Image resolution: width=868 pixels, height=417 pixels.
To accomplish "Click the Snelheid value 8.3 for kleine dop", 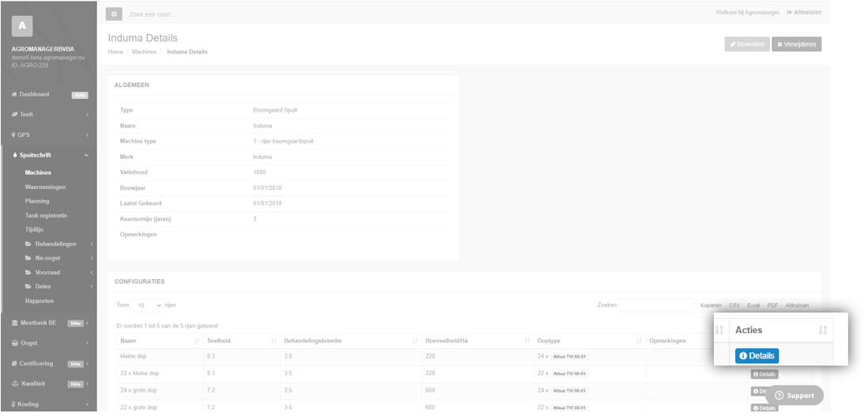I will pos(211,357).
